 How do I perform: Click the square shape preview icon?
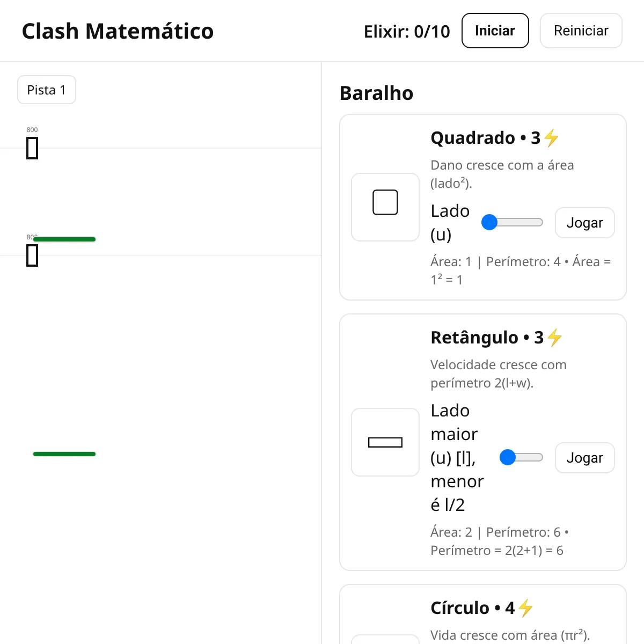(385, 202)
